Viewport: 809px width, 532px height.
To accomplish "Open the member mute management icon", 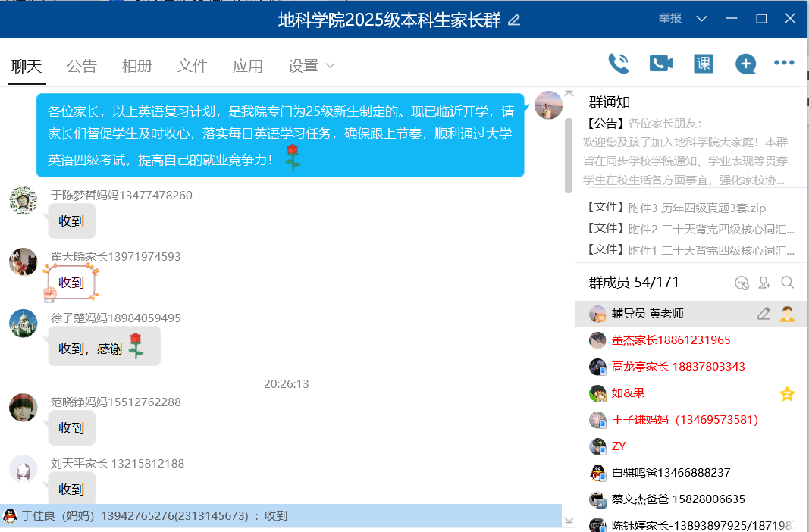I will 742,283.
